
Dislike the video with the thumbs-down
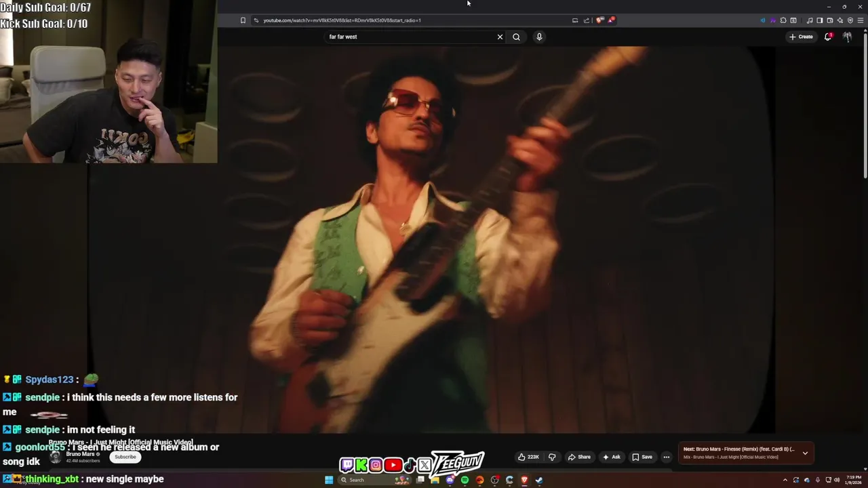[552, 457]
